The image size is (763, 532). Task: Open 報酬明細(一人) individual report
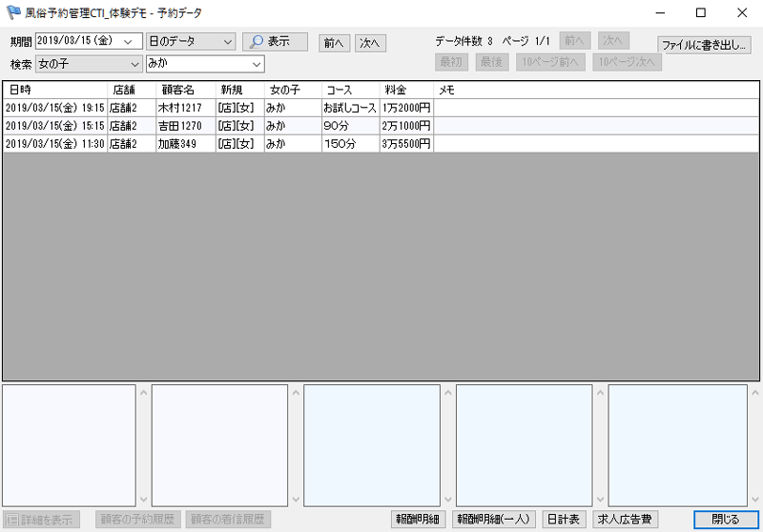494,520
